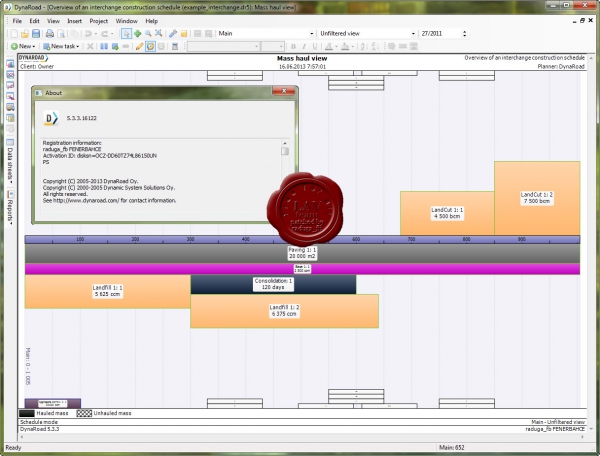
Task: Click the blue split columns icon
Action: pos(104,46)
